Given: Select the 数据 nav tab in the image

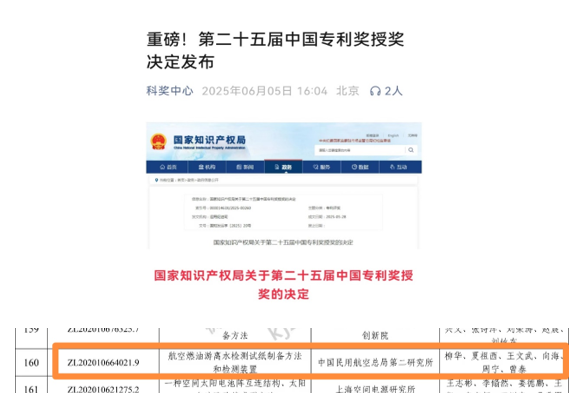Looking at the screenshot, I should coord(360,167).
